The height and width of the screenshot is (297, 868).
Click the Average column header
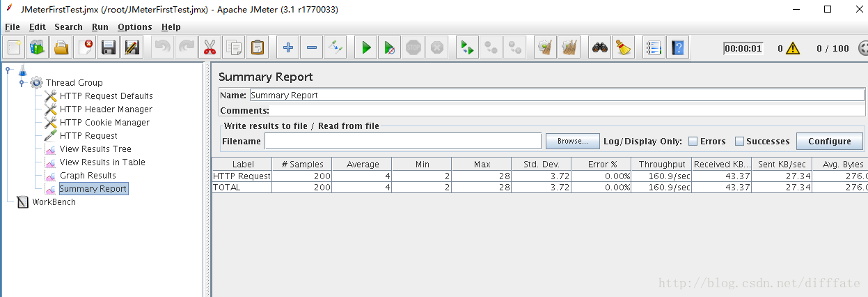click(362, 164)
